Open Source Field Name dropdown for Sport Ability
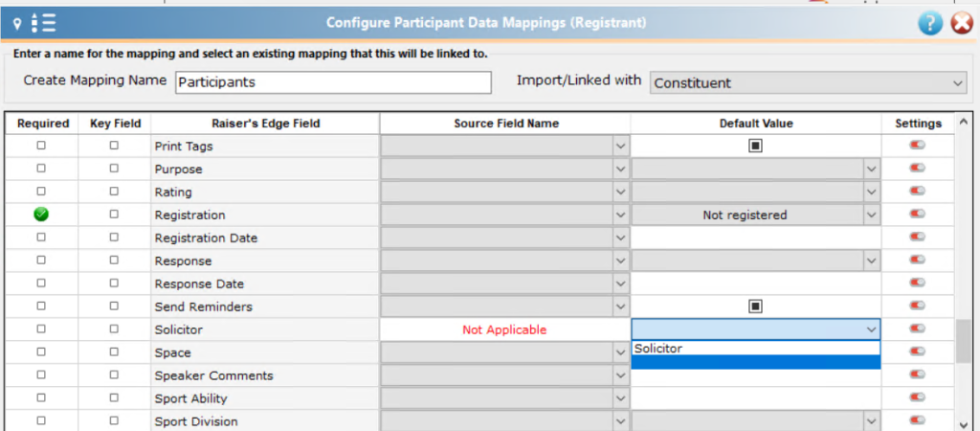Screen dimensions: 980x431 pyautogui.click(x=620, y=397)
